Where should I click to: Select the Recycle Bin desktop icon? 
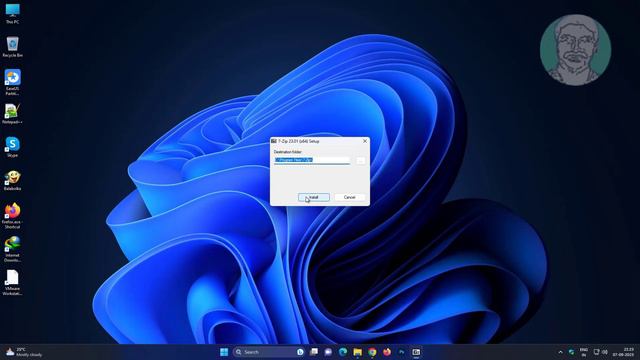click(12, 47)
